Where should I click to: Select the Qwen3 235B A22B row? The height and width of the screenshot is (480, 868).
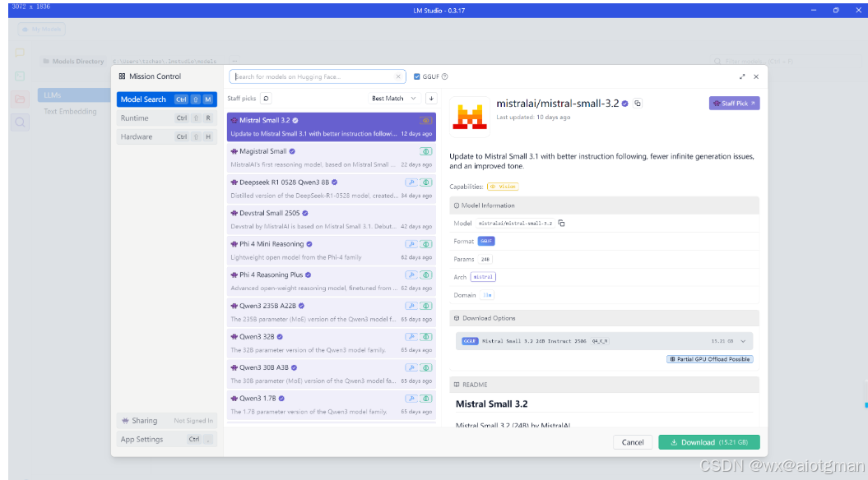332,313
